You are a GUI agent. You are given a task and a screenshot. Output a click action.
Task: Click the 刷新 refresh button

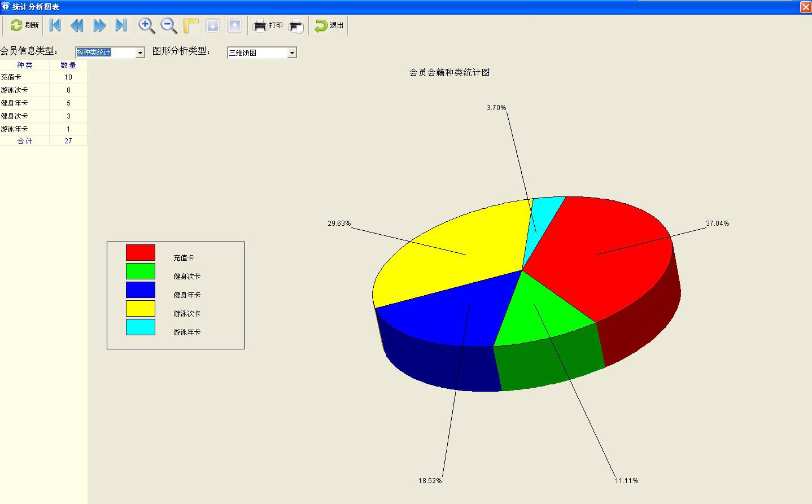coord(24,25)
